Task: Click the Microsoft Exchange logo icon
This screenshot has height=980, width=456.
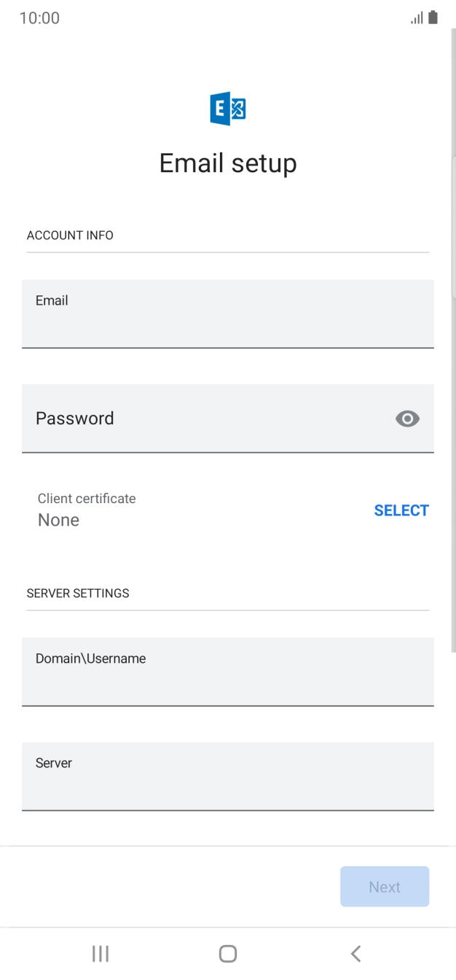Action: [227, 106]
